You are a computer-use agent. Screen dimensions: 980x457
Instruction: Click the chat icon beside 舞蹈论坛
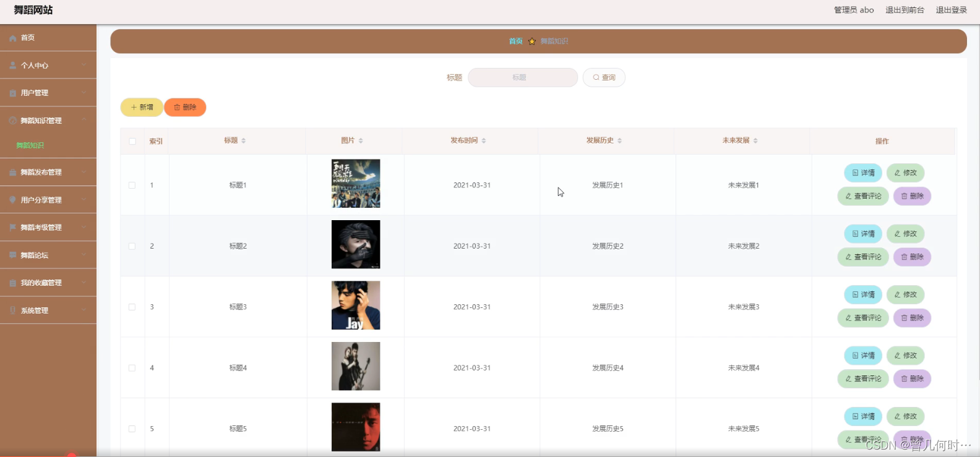pyautogui.click(x=12, y=255)
